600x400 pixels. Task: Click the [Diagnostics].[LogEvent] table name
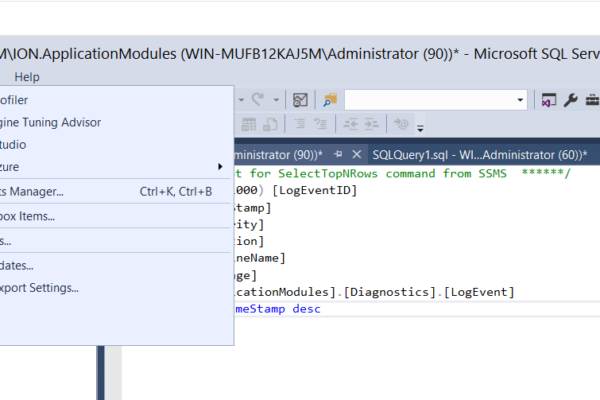tap(429, 292)
